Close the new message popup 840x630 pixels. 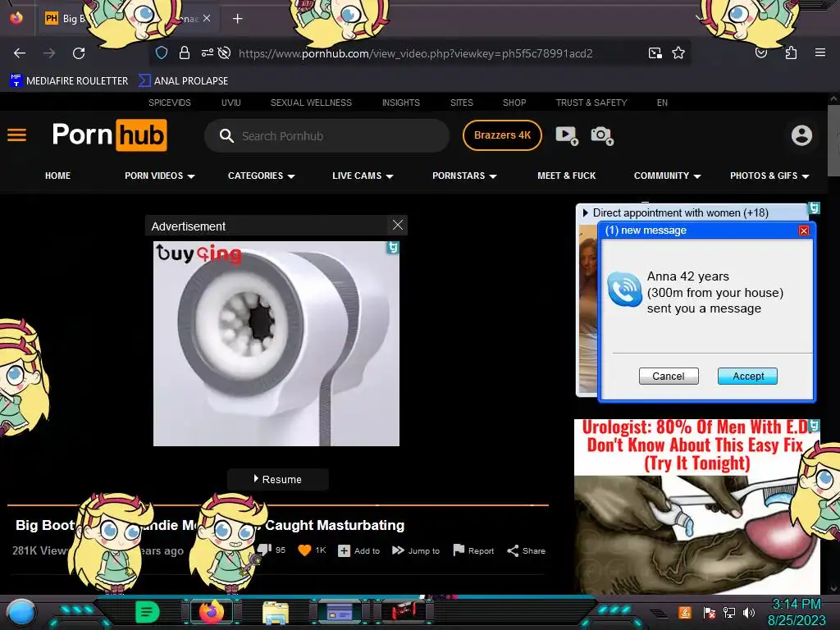tap(803, 231)
